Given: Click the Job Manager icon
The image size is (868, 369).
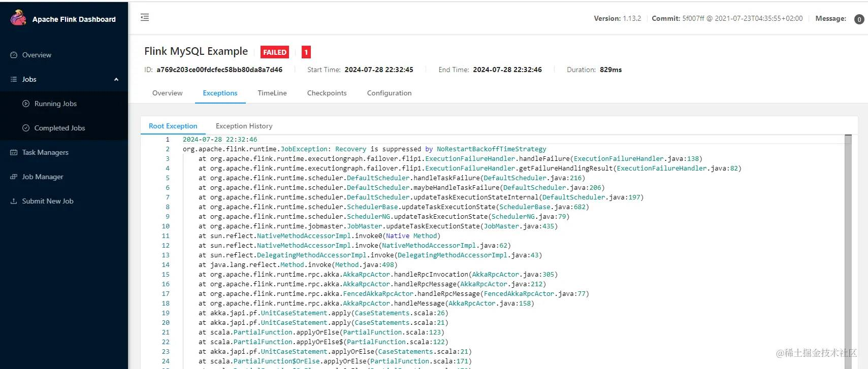Looking at the screenshot, I should coord(14,177).
